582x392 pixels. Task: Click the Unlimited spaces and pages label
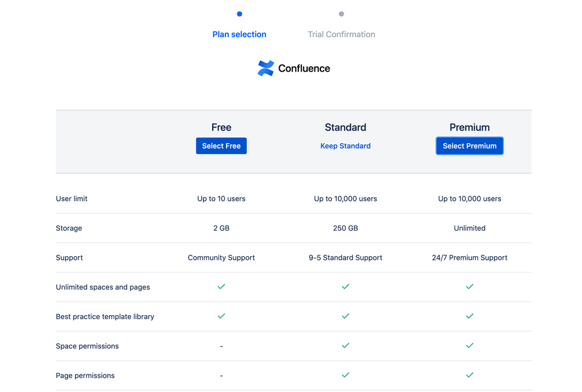103,287
